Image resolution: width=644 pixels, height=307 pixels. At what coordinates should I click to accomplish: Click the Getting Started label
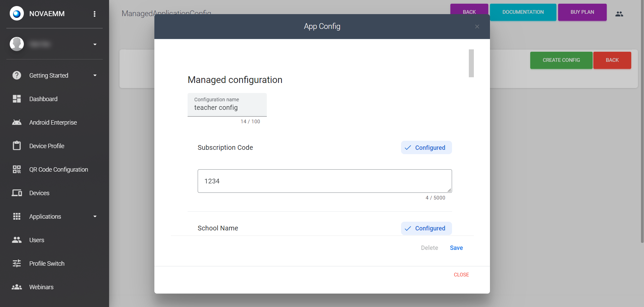[x=49, y=76]
